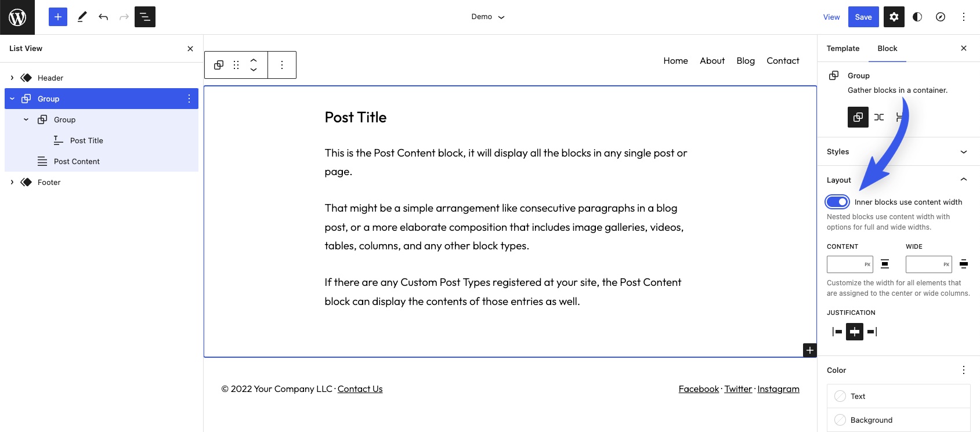Open the View link
Image resolution: width=980 pixels, height=432 pixels.
pyautogui.click(x=831, y=17)
